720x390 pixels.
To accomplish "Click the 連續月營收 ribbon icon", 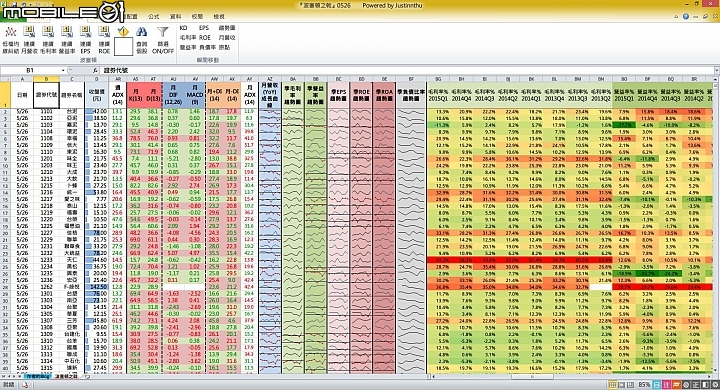I will [x=29, y=40].
